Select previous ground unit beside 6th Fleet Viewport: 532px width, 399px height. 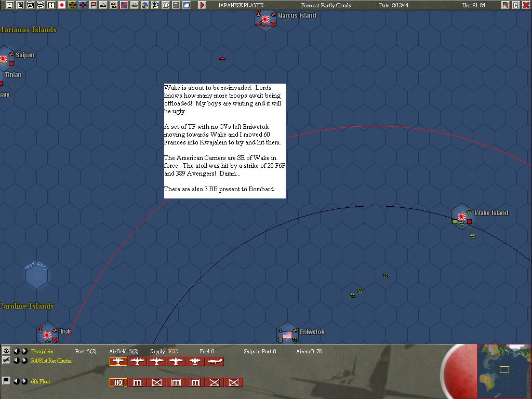click(x=16, y=381)
